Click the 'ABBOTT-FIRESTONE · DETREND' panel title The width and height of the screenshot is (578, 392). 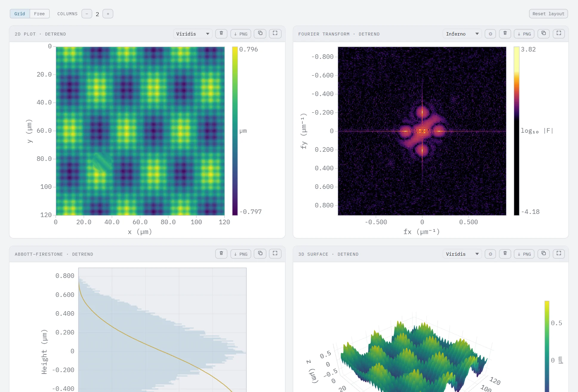pyautogui.click(x=54, y=254)
